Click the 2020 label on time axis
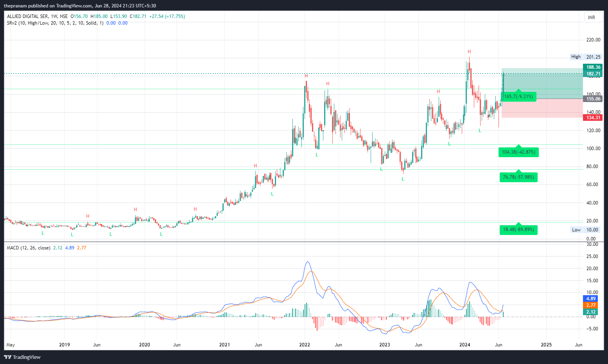The height and width of the screenshot is (364, 608). [x=145, y=345]
